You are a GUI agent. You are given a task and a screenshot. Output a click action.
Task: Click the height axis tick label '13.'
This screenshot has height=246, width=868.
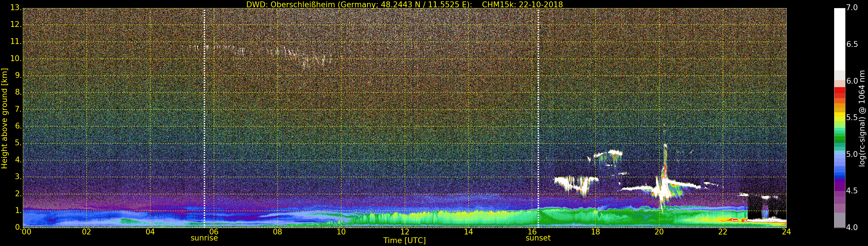click(16, 8)
